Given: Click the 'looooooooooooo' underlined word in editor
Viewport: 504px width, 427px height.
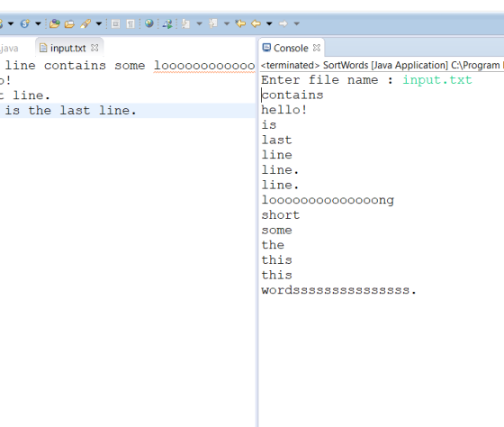Looking at the screenshot, I should [204, 66].
